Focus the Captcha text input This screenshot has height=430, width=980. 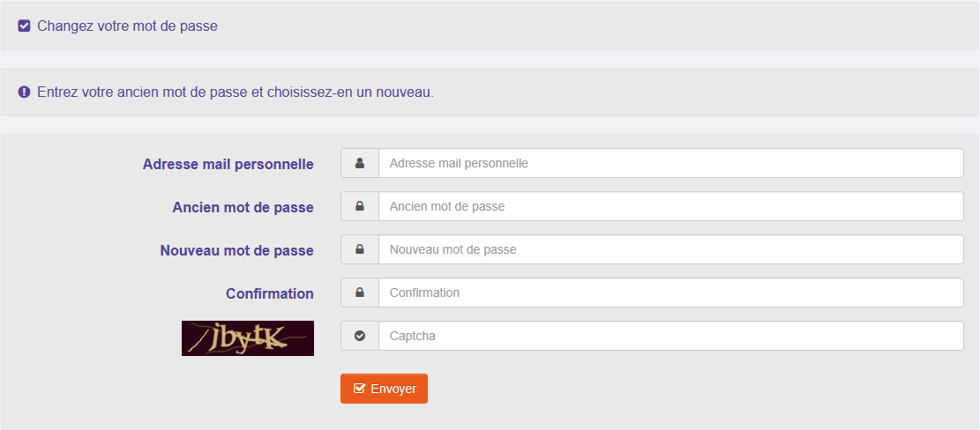pyautogui.click(x=670, y=336)
